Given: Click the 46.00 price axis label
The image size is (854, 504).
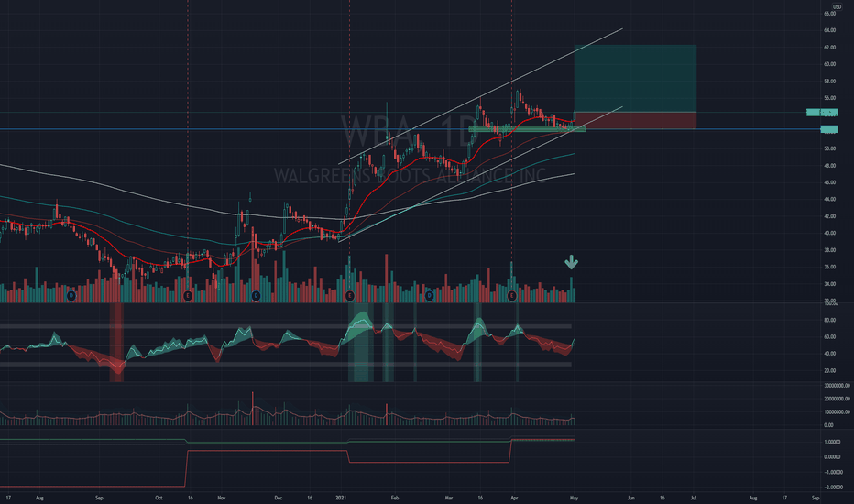Looking at the screenshot, I should (x=829, y=182).
